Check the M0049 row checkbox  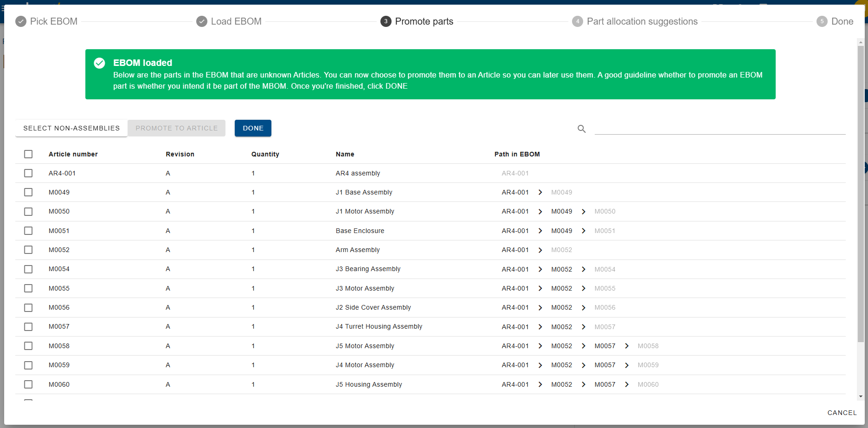[28, 192]
